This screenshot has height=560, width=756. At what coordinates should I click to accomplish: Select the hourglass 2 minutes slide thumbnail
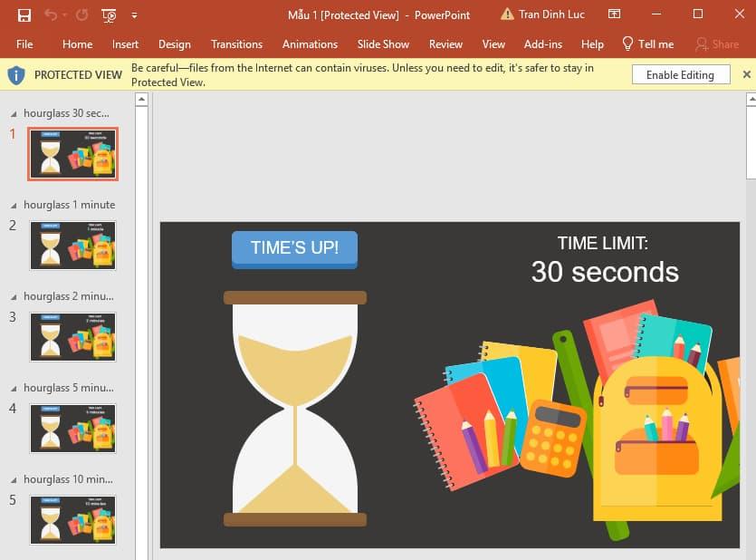(x=72, y=337)
